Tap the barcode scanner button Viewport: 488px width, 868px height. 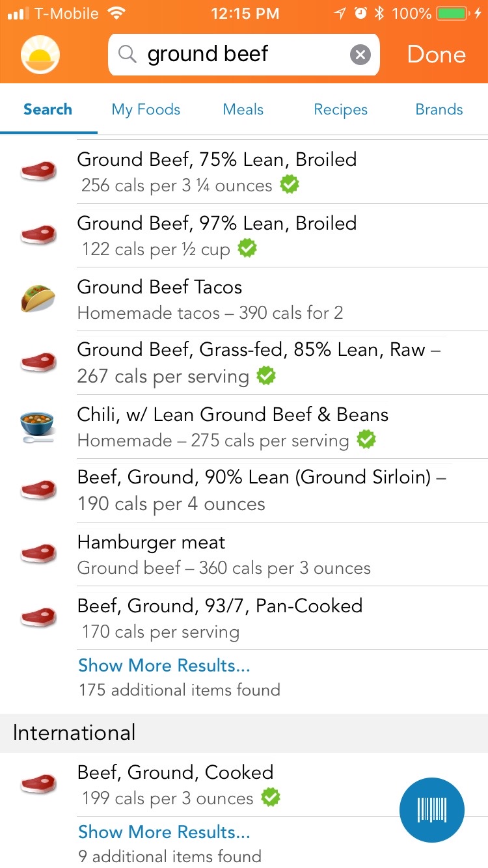pyautogui.click(x=431, y=810)
